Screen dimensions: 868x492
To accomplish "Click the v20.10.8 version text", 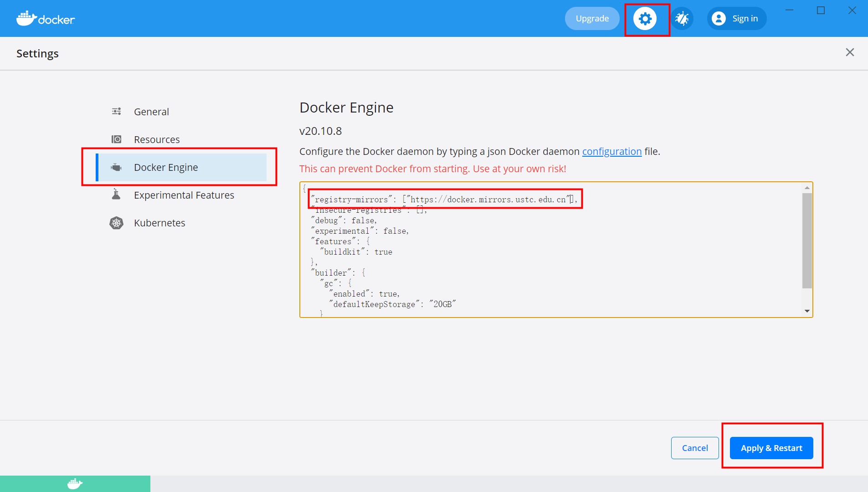I will pos(320,131).
